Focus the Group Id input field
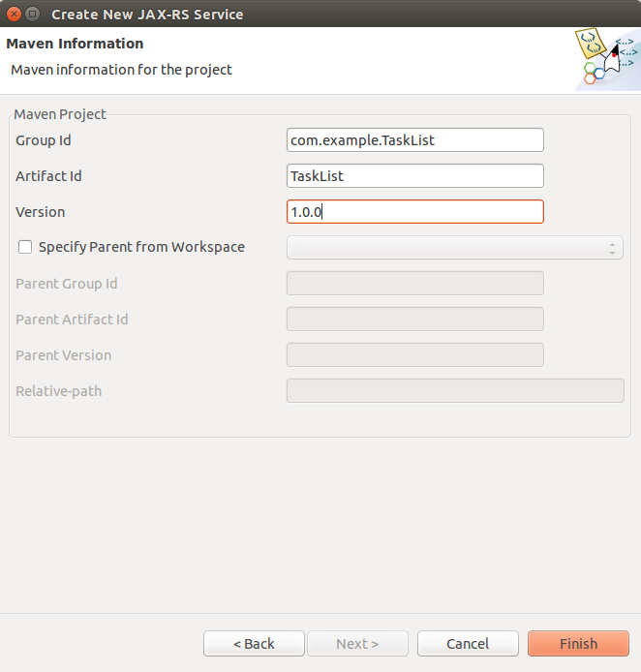This screenshot has height=672, width=641. (x=414, y=140)
